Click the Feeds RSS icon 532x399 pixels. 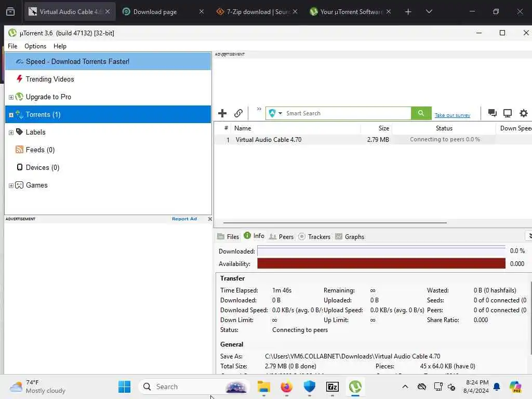click(20, 150)
